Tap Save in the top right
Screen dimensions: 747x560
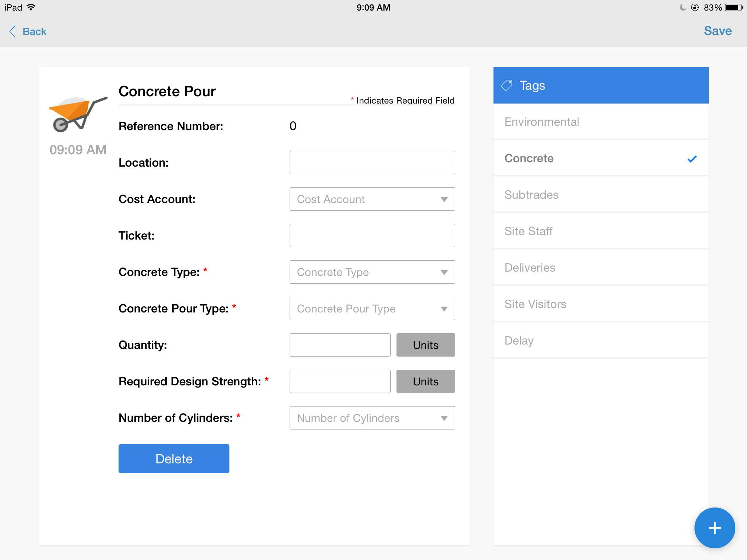pos(717,31)
